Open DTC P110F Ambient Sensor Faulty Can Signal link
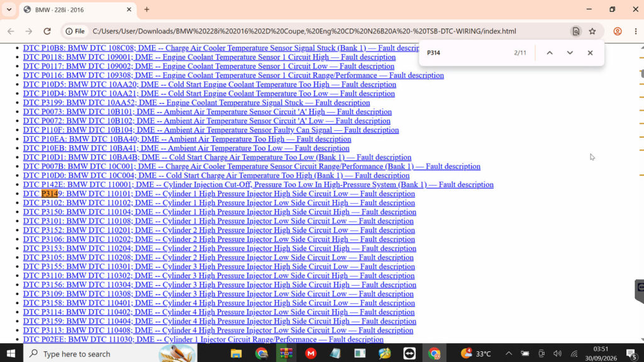The height and width of the screenshot is (362, 644). (x=211, y=130)
